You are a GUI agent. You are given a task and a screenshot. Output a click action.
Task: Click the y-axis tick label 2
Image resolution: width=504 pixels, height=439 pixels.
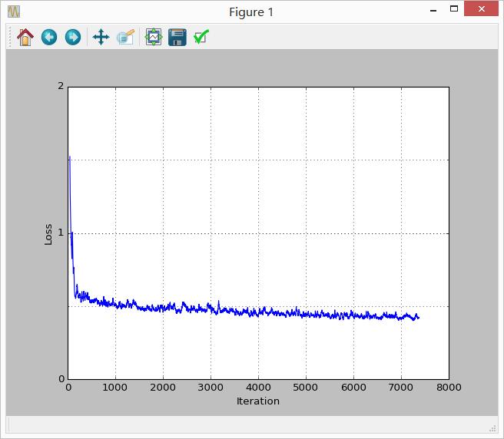pos(61,87)
